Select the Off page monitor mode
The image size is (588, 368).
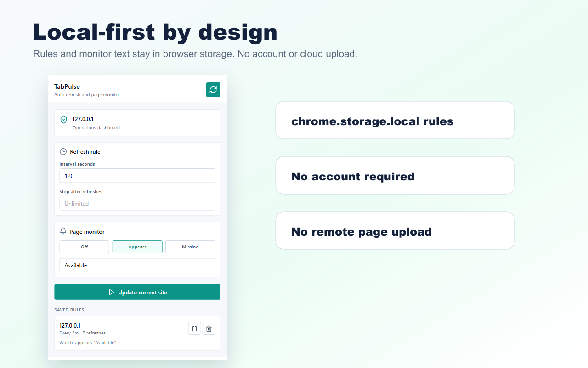84,247
